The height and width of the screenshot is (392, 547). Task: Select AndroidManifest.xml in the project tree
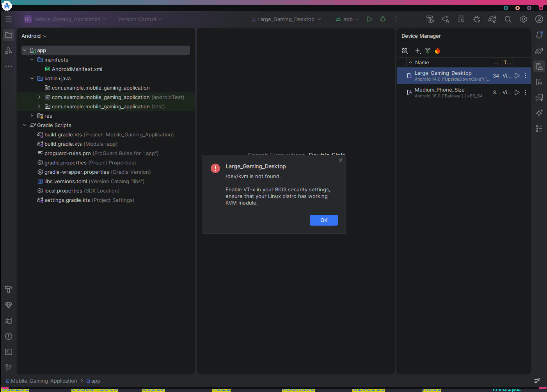coord(77,69)
